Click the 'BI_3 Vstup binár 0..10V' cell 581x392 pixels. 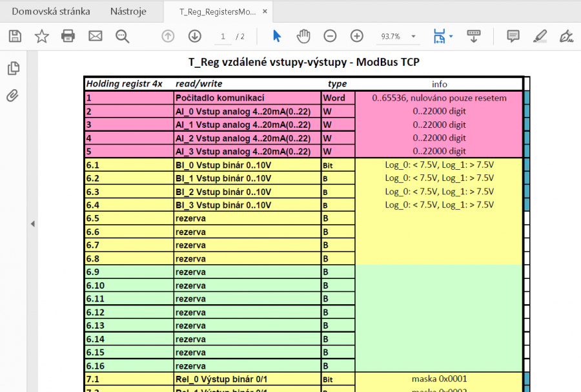pos(247,205)
